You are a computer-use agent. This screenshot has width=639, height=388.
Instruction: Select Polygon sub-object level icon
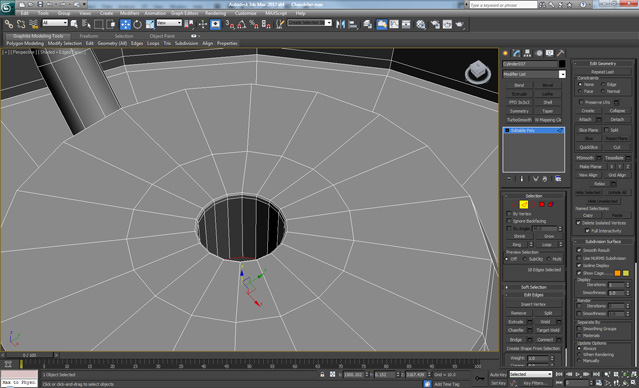542,205
